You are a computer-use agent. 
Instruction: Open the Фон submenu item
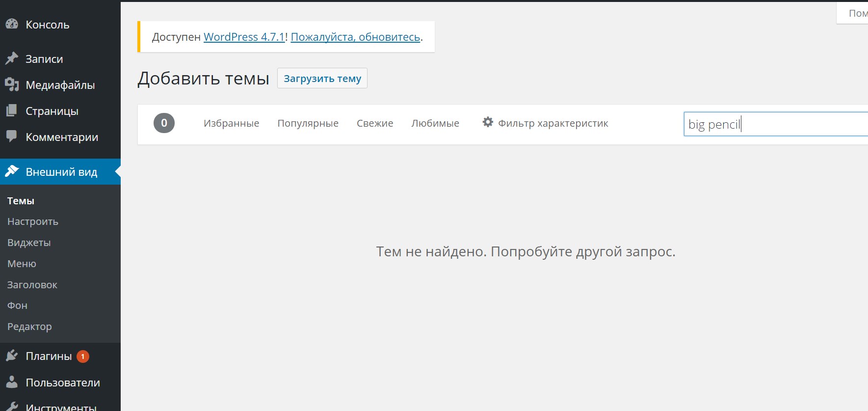point(17,305)
